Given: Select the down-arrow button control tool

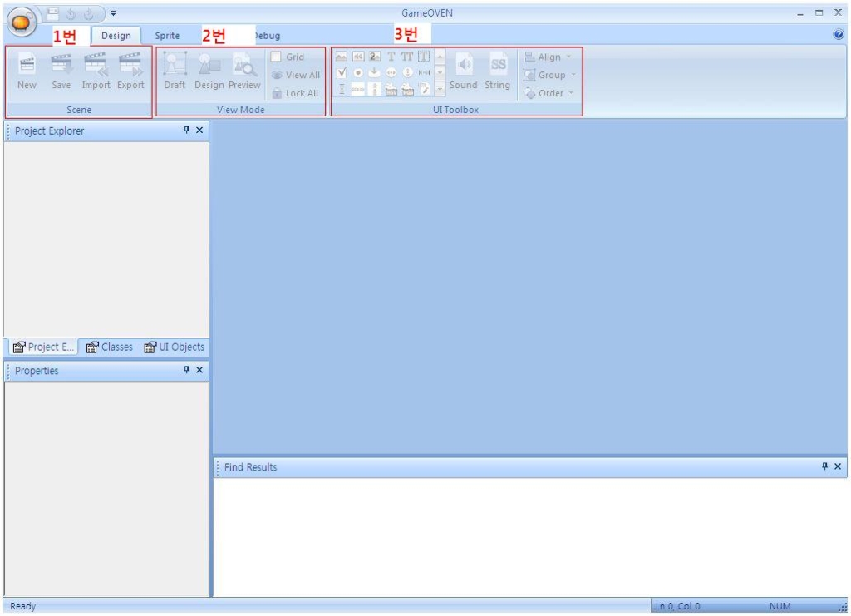Looking at the screenshot, I should click(x=375, y=72).
